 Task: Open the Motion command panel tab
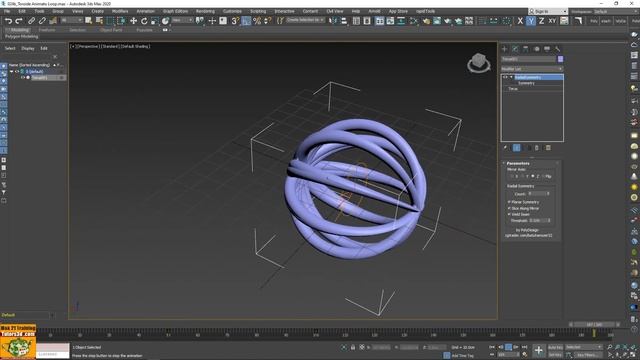coord(536,49)
